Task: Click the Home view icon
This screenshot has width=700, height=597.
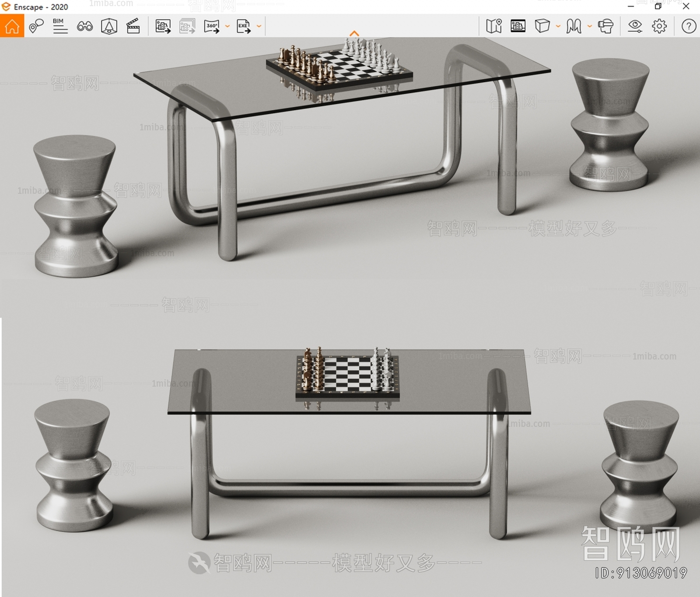Action: (x=12, y=26)
